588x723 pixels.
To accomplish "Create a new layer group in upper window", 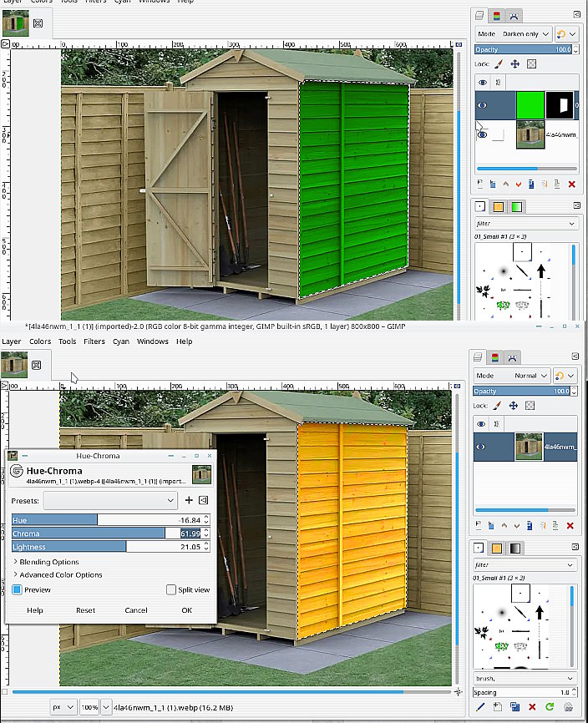I will point(493,184).
